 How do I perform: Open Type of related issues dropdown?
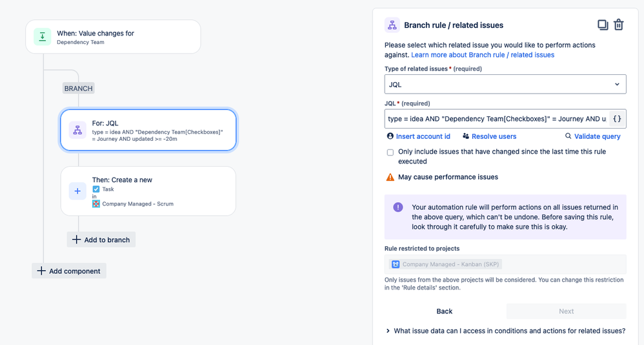(505, 84)
